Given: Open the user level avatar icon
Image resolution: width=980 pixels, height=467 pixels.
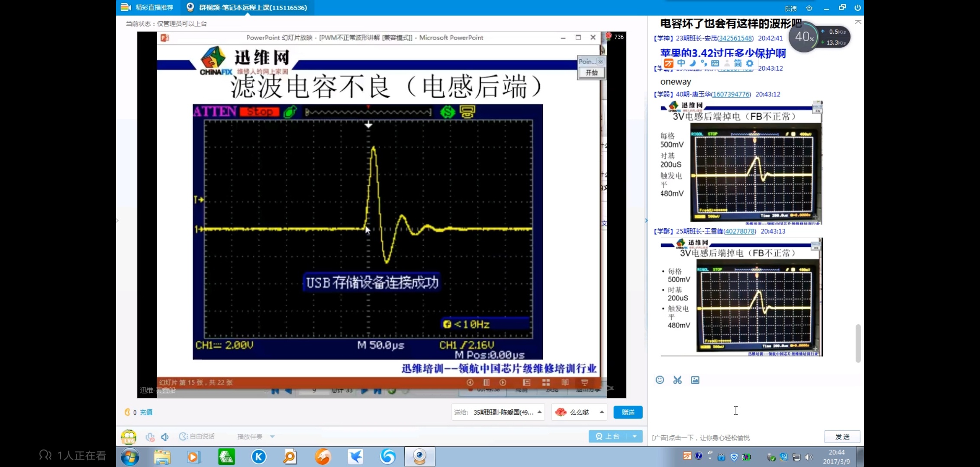Looking at the screenshot, I should (129, 437).
